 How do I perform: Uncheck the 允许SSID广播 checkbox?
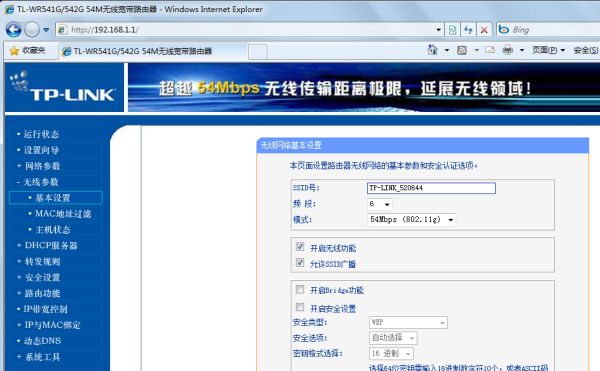point(300,262)
